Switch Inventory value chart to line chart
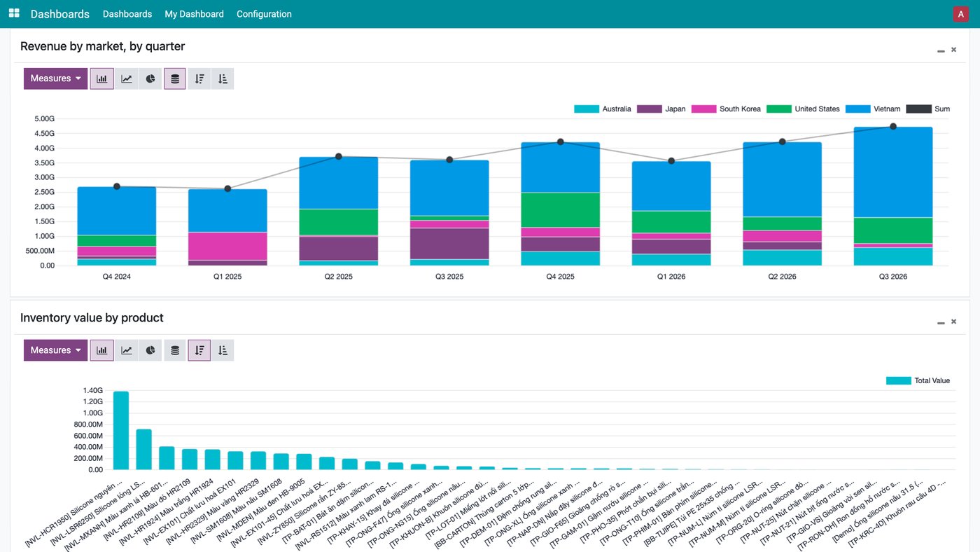 (127, 350)
